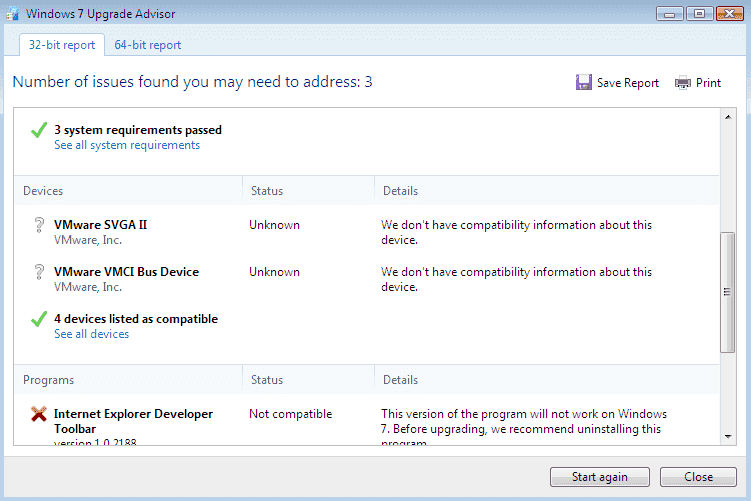The width and height of the screenshot is (751, 501).
Task: Switch to the 32-bit report tab
Action: pos(62,45)
